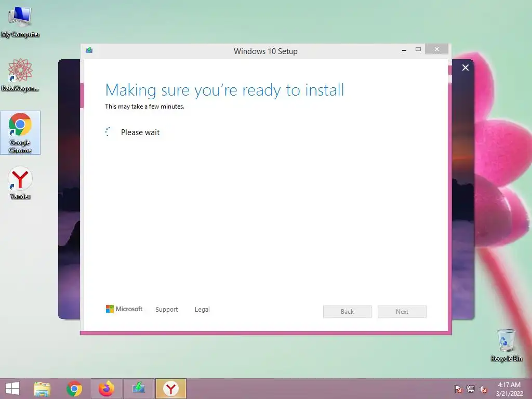
Task: Switch to Windows 10 Setup taskbar item
Action: point(139,389)
